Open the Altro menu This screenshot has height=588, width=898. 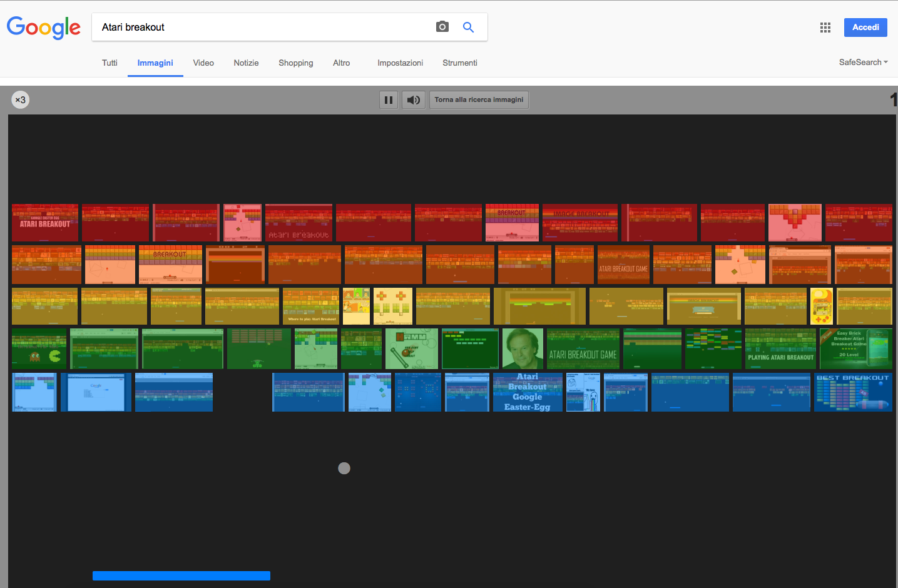tap(341, 63)
